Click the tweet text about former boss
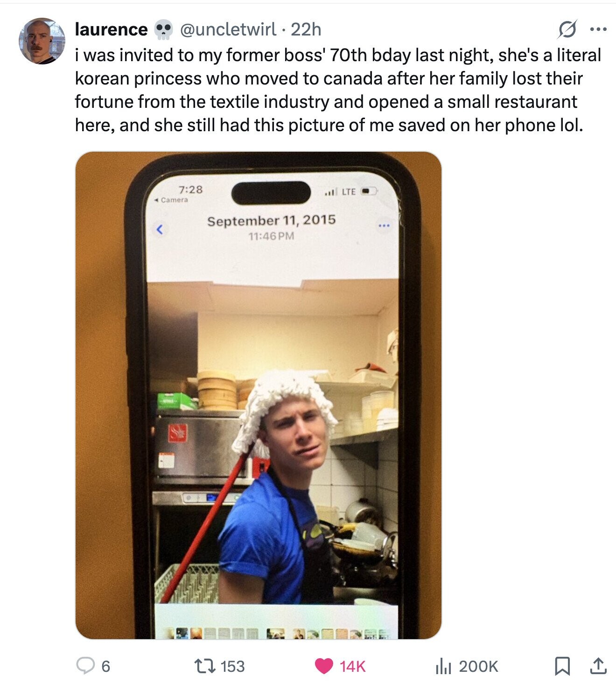This screenshot has width=616, height=690. coord(338,90)
